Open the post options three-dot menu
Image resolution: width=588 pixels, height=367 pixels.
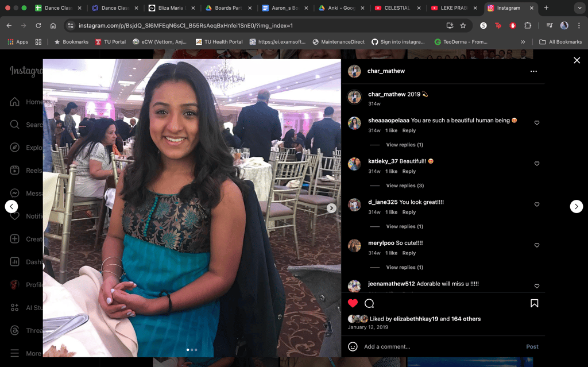coord(533,71)
